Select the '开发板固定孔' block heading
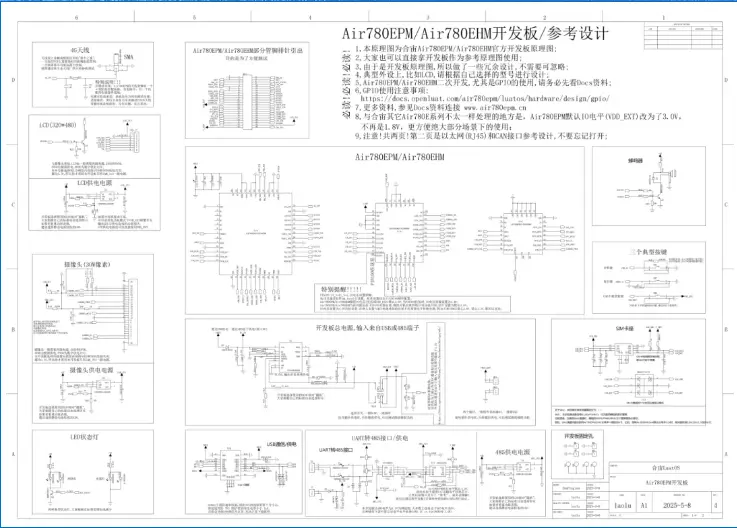 (578, 436)
